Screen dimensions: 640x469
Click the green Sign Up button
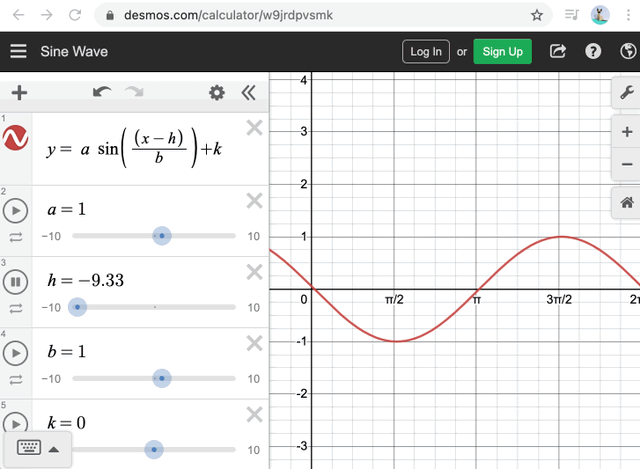(x=502, y=51)
